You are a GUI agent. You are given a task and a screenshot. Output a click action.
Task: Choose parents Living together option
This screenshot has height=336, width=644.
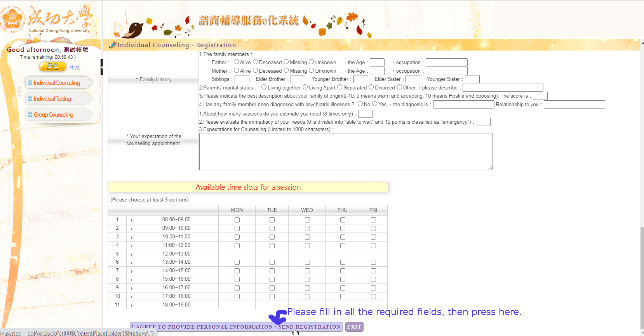click(264, 87)
